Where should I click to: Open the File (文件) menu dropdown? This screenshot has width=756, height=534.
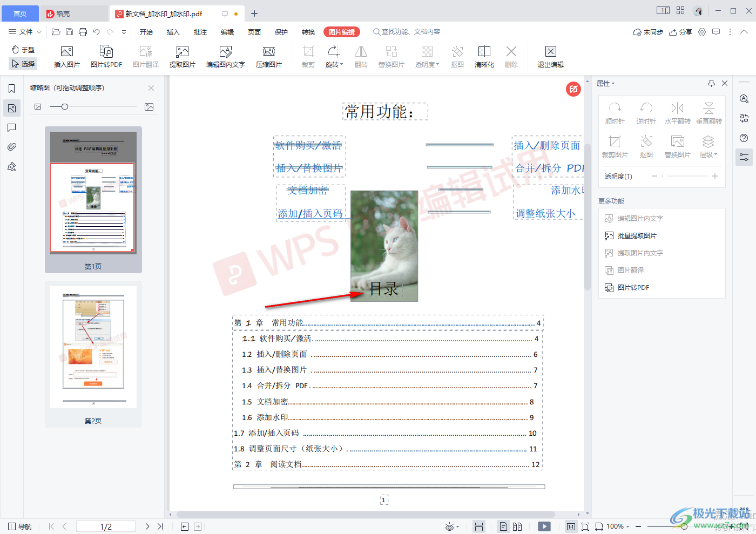(24, 32)
